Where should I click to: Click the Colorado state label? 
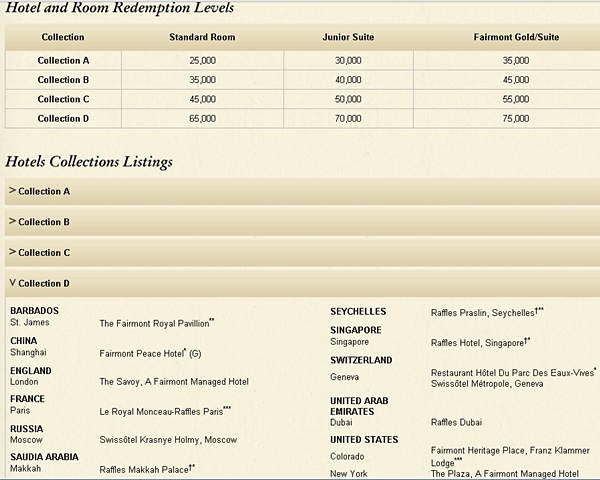coord(347,457)
